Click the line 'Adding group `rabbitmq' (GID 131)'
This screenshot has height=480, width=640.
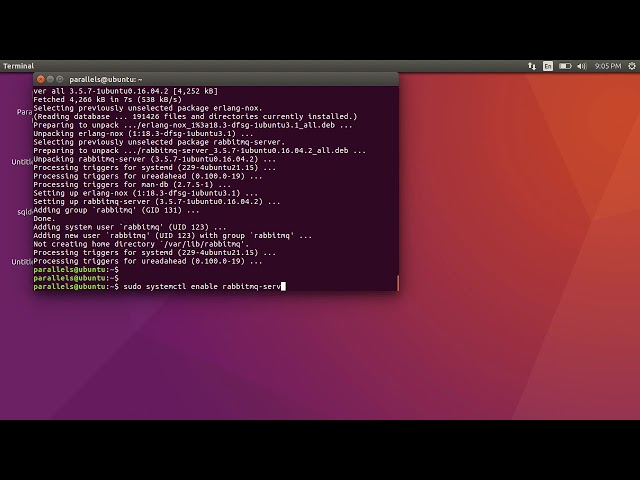pos(116,210)
